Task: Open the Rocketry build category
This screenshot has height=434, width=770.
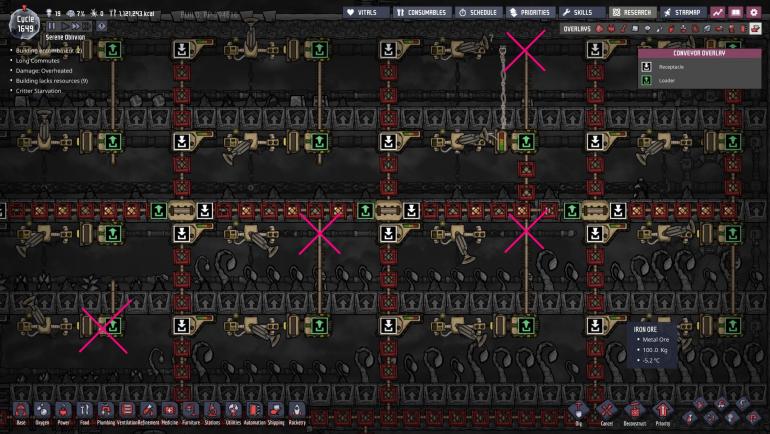Action: [x=297, y=412]
